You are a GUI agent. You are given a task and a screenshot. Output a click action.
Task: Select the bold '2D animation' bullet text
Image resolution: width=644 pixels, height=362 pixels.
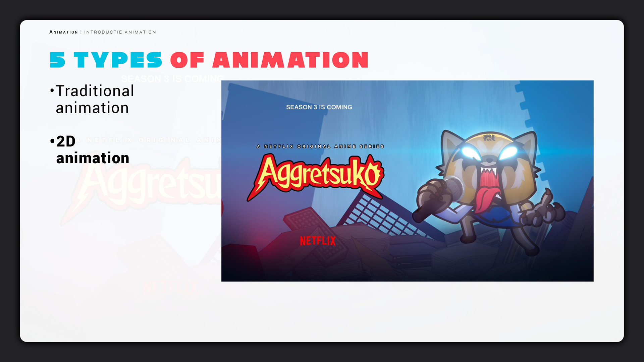click(x=92, y=149)
